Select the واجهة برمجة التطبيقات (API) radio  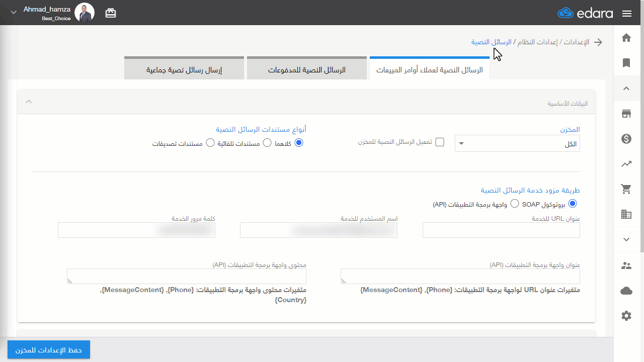[x=515, y=204]
